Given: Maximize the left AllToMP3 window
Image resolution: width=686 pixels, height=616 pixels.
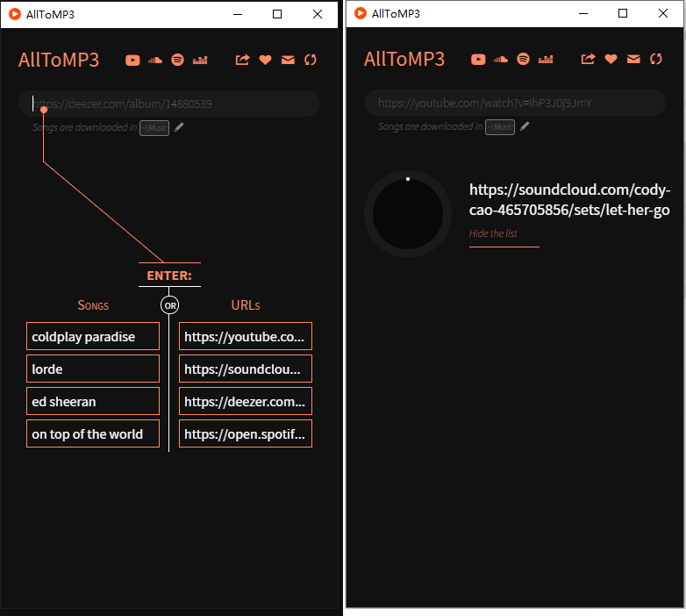Looking at the screenshot, I should coord(277,14).
